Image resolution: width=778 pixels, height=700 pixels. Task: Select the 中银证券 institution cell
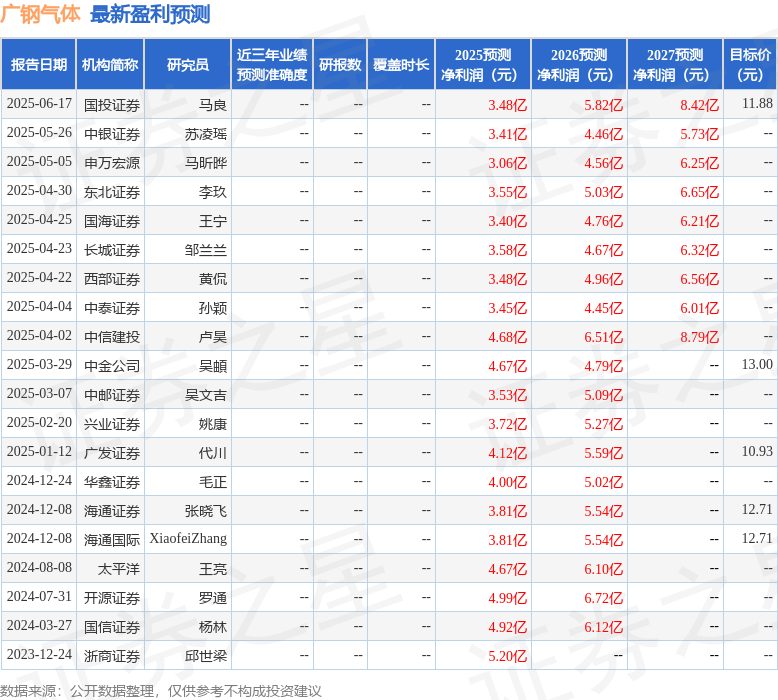click(112, 134)
